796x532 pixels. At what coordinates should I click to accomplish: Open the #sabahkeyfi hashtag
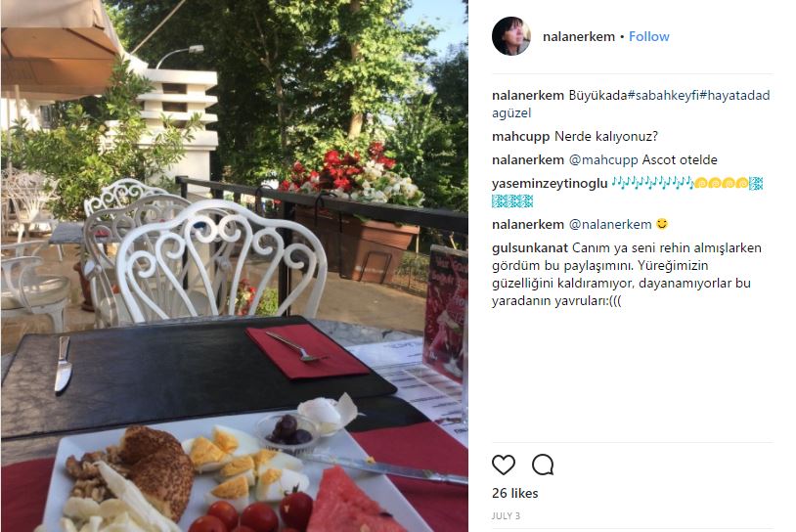click(663, 96)
